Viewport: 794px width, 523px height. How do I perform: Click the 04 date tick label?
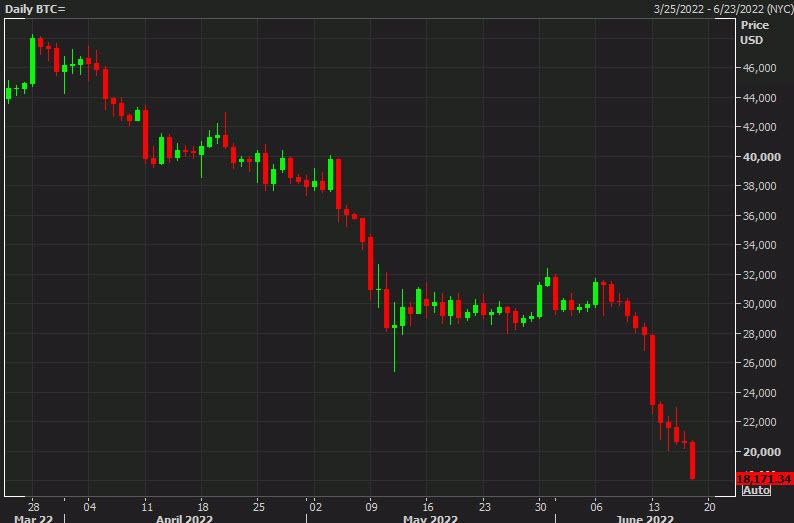90,507
